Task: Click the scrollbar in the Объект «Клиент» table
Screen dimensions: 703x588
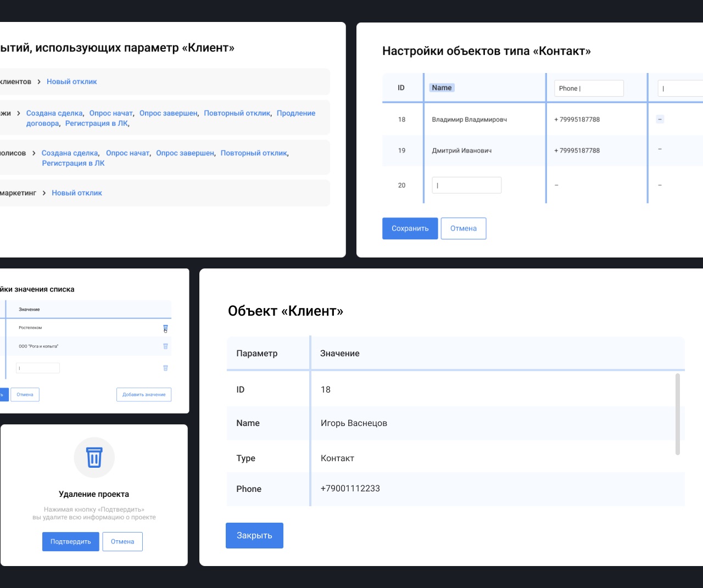Action: pyautogui.click(x=678, y=414)
